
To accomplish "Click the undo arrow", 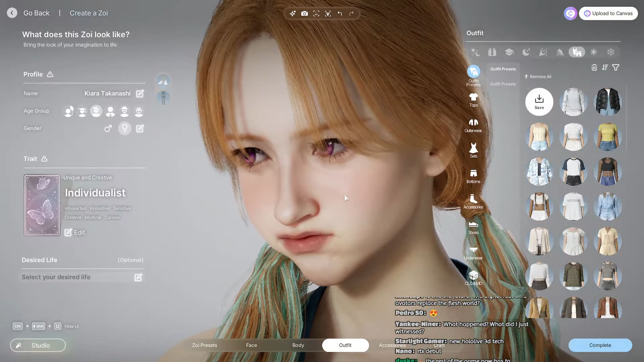I will pos(340,13).
